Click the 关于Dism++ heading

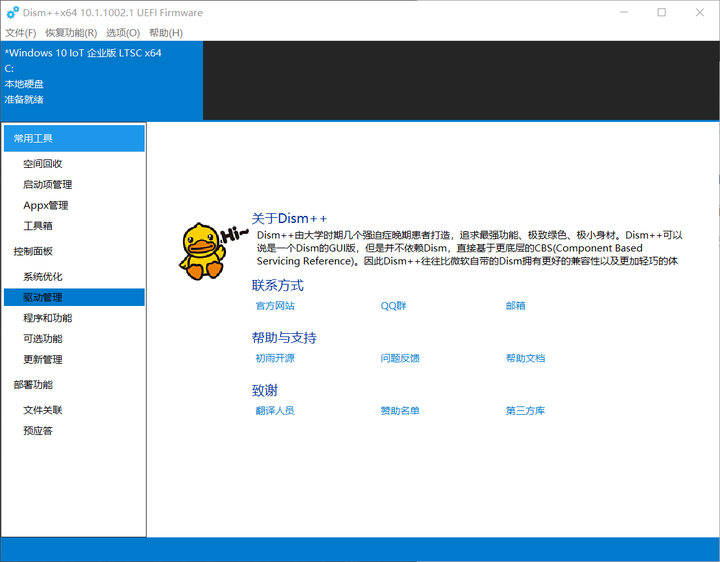(289, 218)
